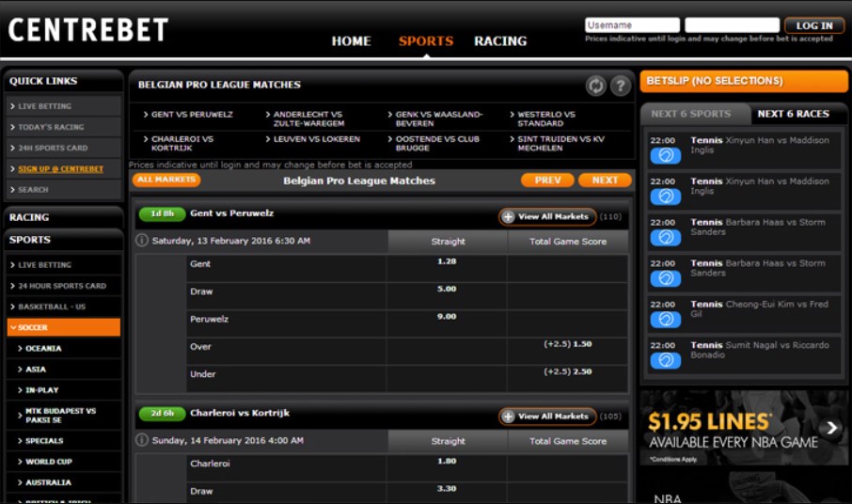Open 24H Sports Card quick link
Screen dimensions: 852x504
(64, 148)
